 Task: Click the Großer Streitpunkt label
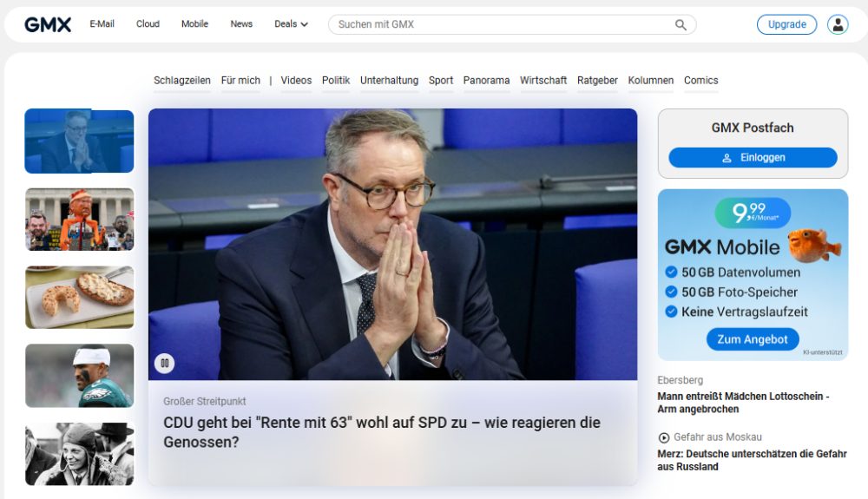coord(204,401)
